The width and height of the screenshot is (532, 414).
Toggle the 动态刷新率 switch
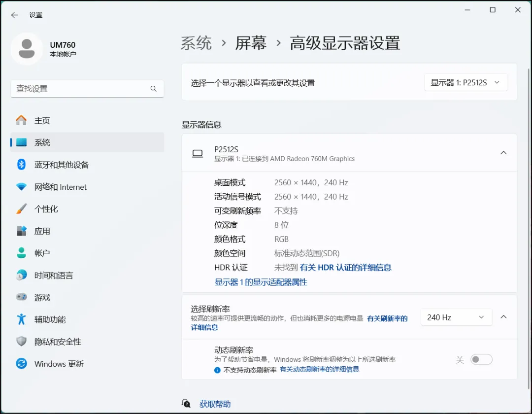pos(481,360)
